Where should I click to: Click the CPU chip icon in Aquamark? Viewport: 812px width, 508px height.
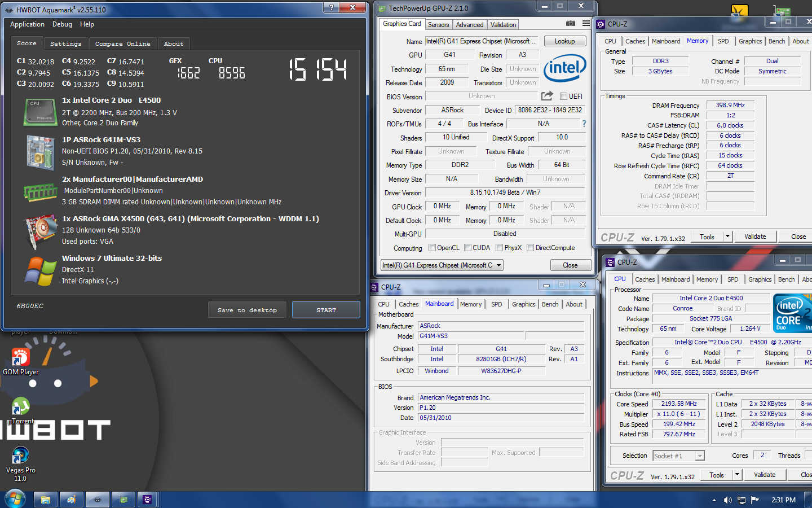[x=39, y=112]
